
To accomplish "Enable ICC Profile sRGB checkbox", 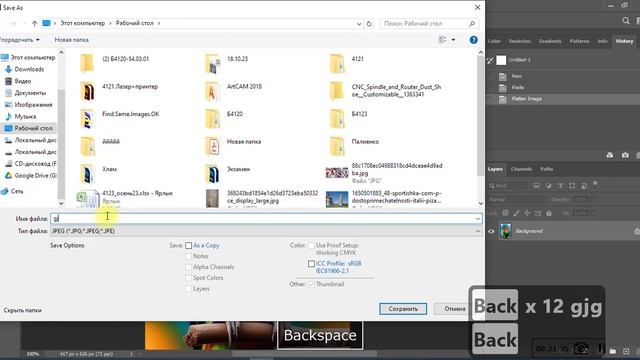I will coord(311,264).
